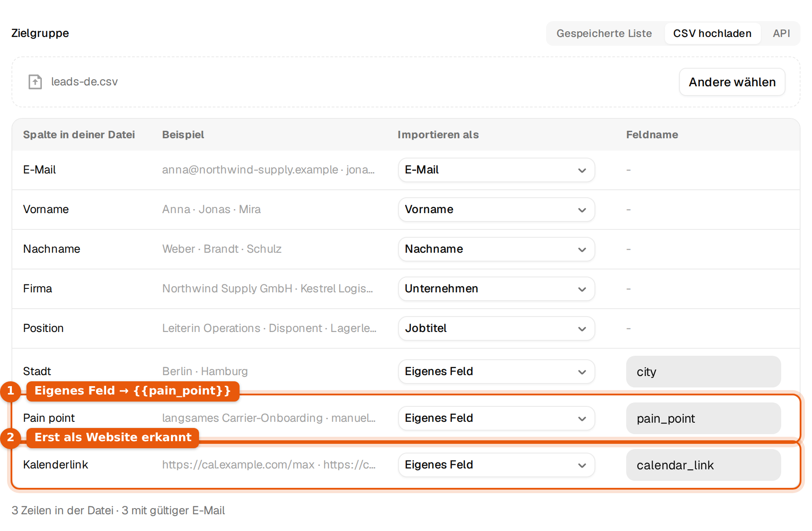Focus the calendar_link field name input
Viewport: 812px width, 531px height.
click(703, 465)
